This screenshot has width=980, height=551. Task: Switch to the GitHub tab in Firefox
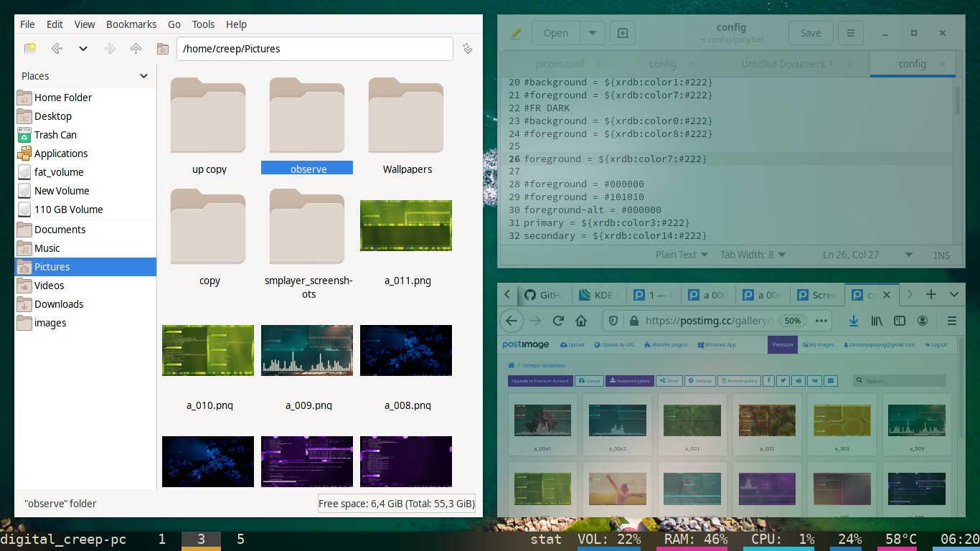pyautogui.click(x=545, y=295)
